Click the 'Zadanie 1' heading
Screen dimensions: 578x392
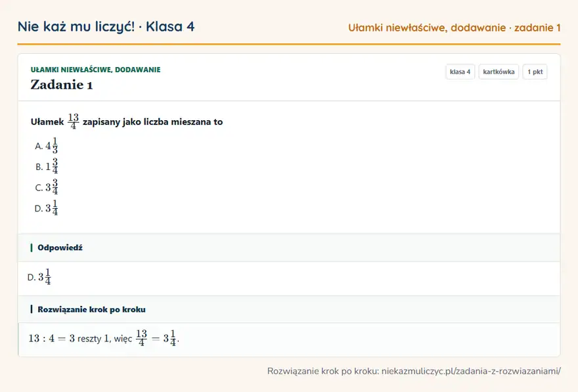tap(62, 85)
